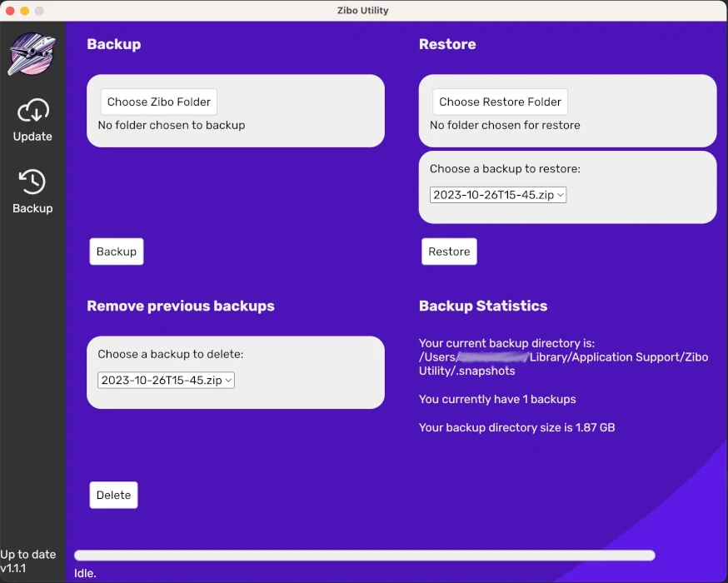728x583 pixels.
Task: Click the "Up to date v1.1.1" label
Action: (x=30, y=561)
